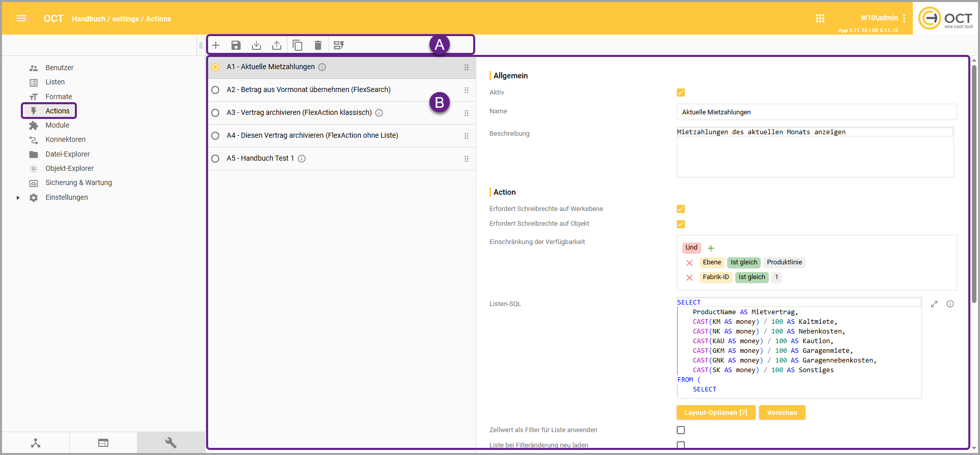Click the OCT one cool tool logo

point(945,18)
